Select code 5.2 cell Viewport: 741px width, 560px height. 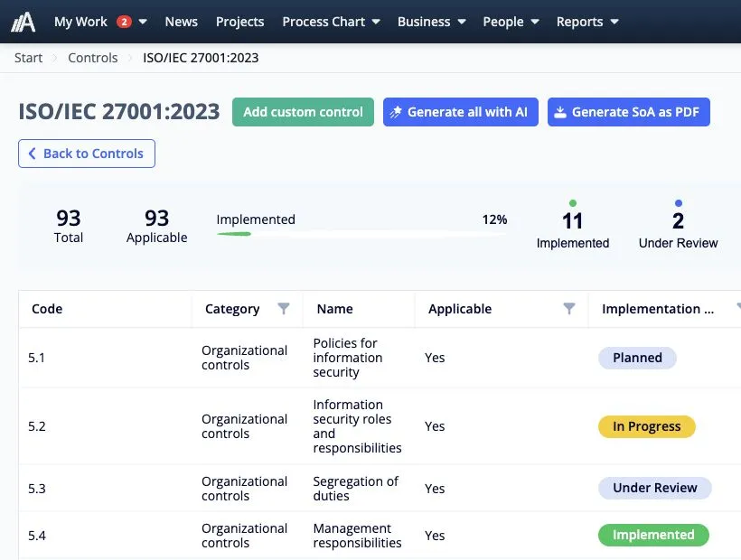tap(36, 426)
